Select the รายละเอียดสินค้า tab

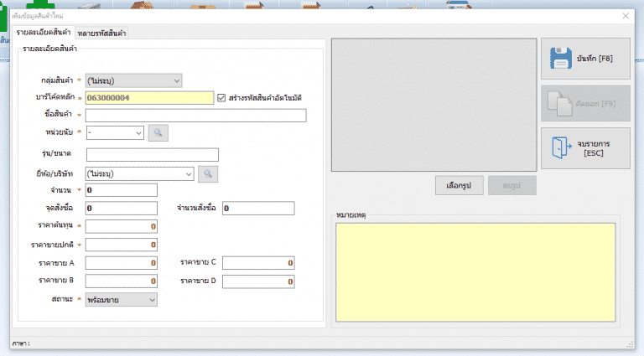pos(43,32)
